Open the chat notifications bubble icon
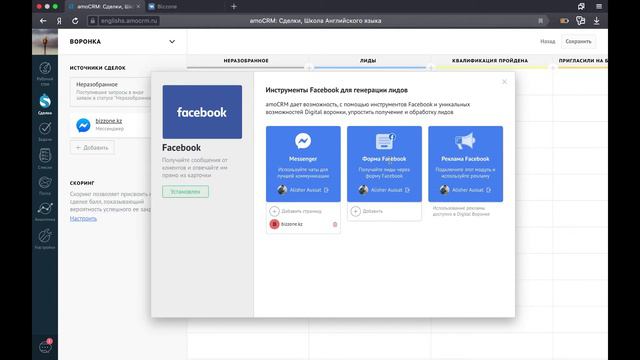Image resolution: width=640 pixels, height=360 pixels. [x=45, y=347]
